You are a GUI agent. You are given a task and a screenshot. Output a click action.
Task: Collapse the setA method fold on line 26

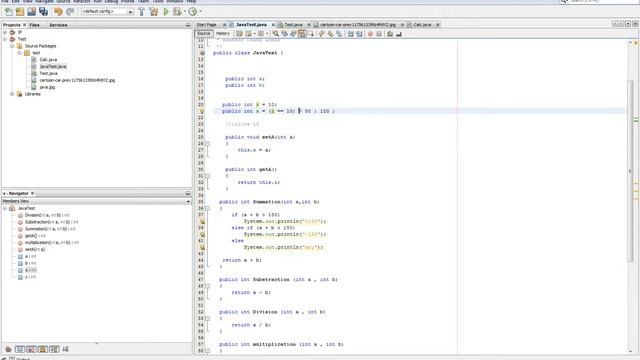click(x=207, y=144)
